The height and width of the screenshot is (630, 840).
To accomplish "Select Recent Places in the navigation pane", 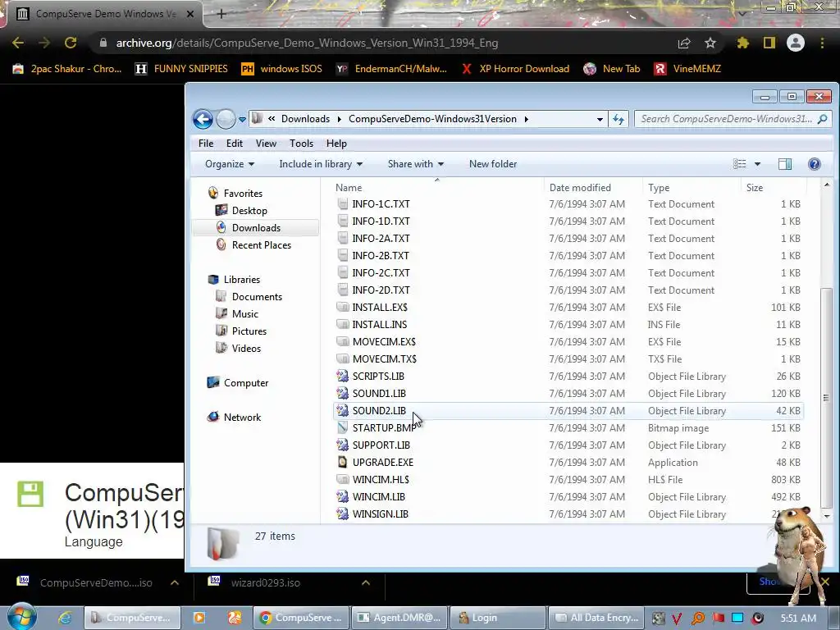I will click(262, 244).
